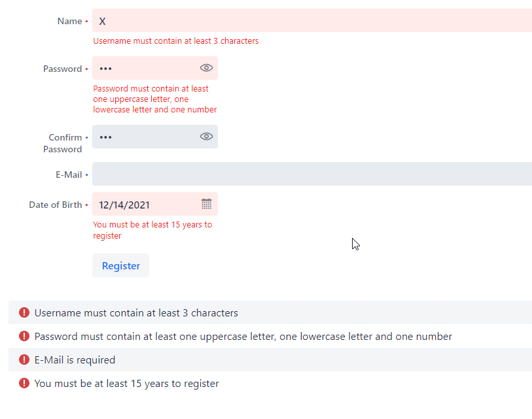532x419 pixels.
Task: Select the empty E-Mail input field
Action: (x=312, y=174)
